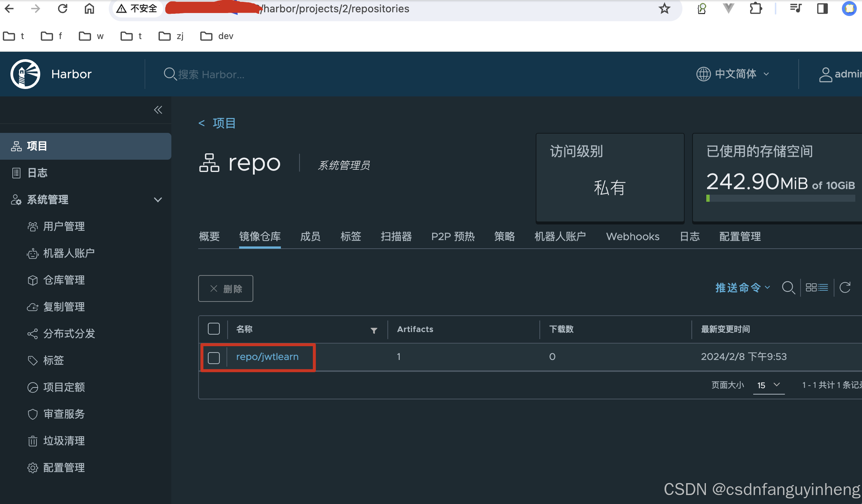Screen dimensions: 862x504
Task: Open the dev bookmark folder
Action: point(217,36)
